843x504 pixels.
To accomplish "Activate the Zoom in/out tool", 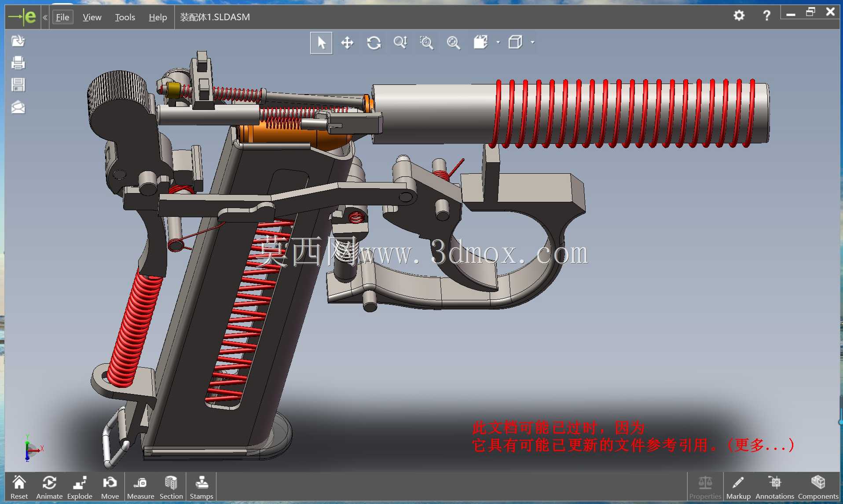I will point(400,43).
